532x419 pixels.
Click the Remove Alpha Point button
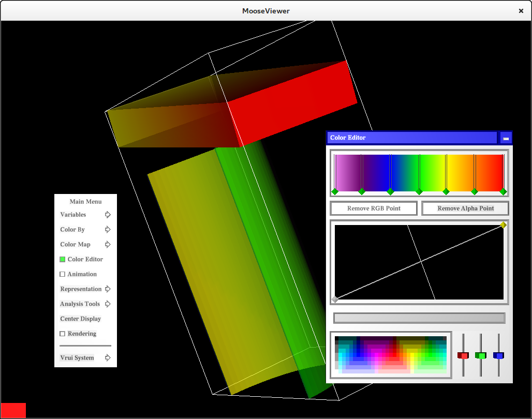(x=465, y=208)
